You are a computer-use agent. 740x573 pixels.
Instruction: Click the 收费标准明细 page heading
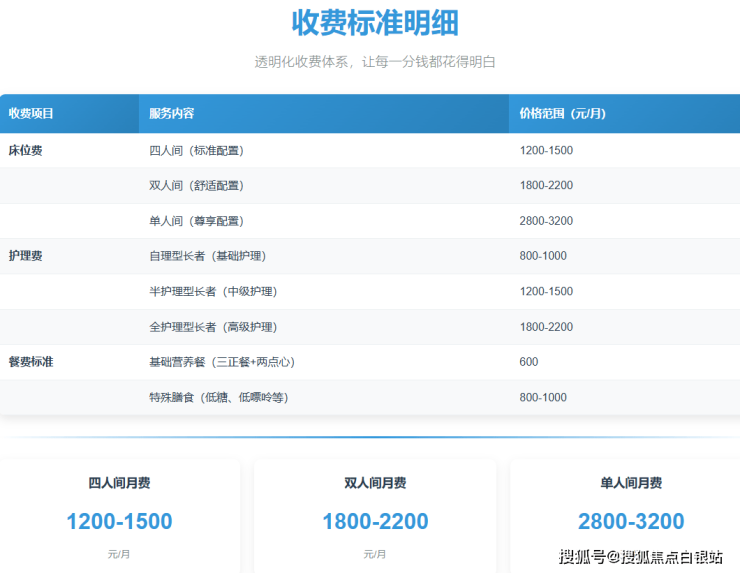(375, 22)
